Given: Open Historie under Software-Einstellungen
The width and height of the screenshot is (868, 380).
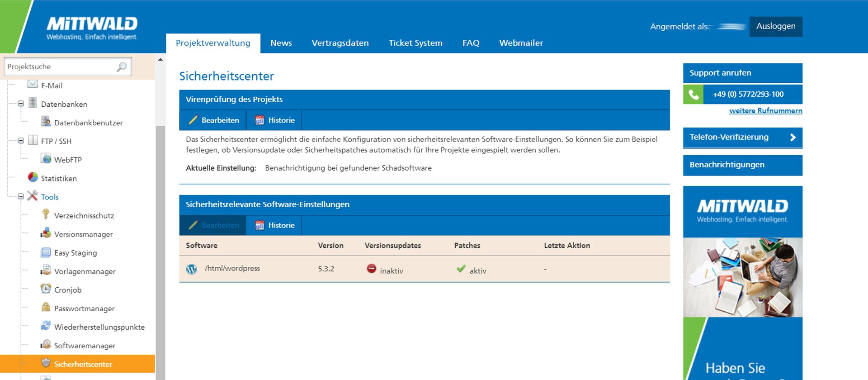Looking at the screenshot, I should [x=274, y=225].
